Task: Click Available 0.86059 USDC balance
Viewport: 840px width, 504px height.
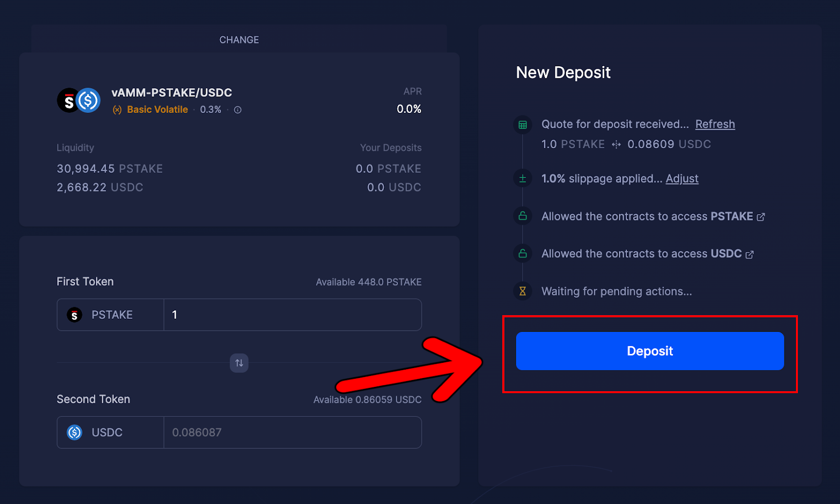Action: pyautogui.click(x=367, y=400)
